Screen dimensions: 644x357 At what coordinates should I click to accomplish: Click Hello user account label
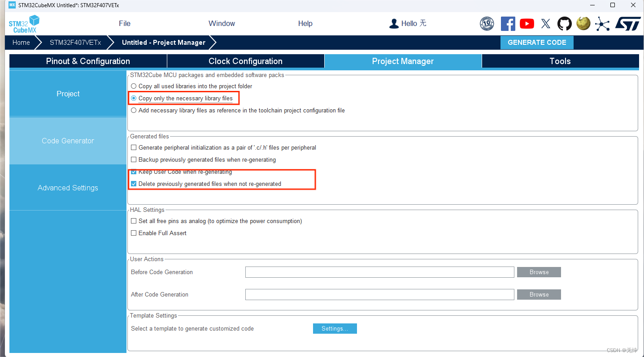[413, 23]
